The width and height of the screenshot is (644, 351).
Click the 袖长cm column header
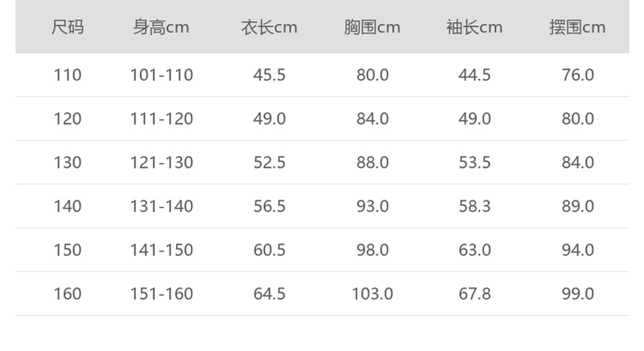[x=474, y=28]
